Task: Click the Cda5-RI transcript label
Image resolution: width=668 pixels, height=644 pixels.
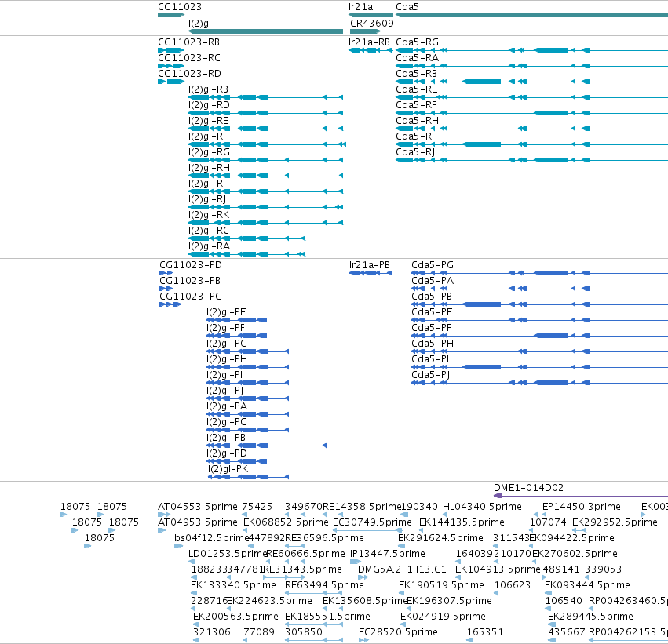Action: 415,136
